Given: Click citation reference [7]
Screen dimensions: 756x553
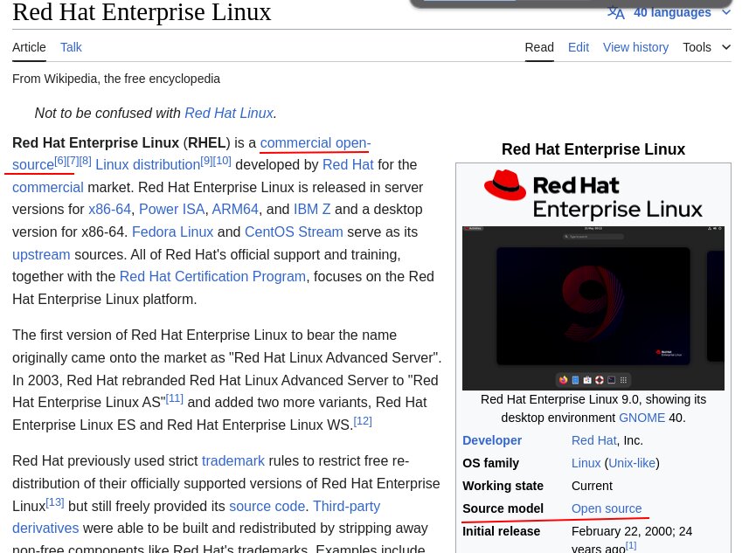Looking at the screenshot, I should coord(73,161).
